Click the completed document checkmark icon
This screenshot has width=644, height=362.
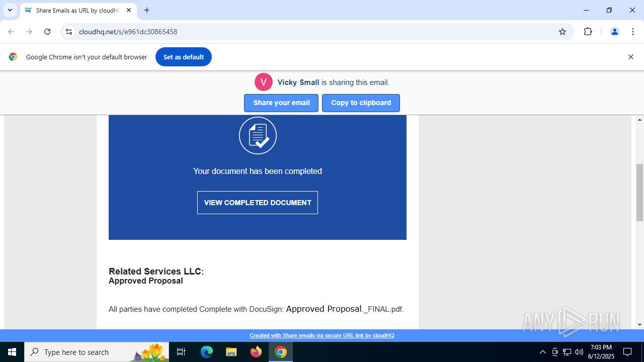(258, 135)
